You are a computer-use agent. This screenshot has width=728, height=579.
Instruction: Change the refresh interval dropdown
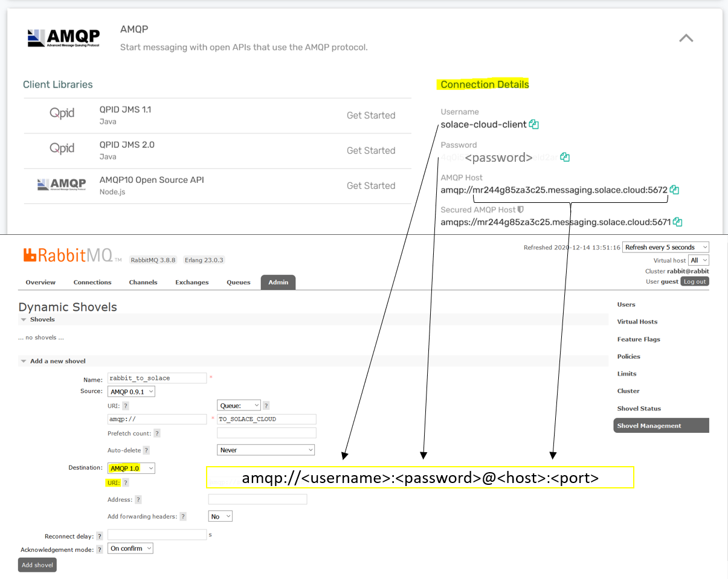pyautogui.click(x=665, y=247)
